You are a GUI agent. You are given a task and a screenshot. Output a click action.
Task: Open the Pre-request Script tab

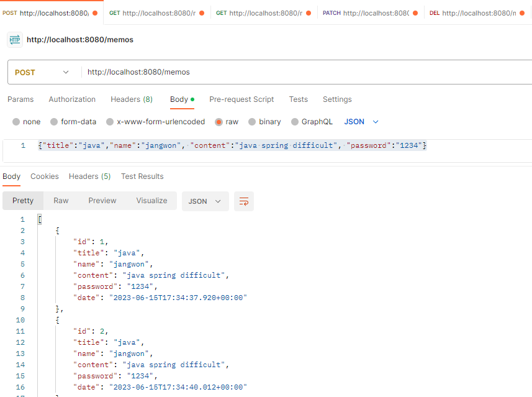(241, 99)
